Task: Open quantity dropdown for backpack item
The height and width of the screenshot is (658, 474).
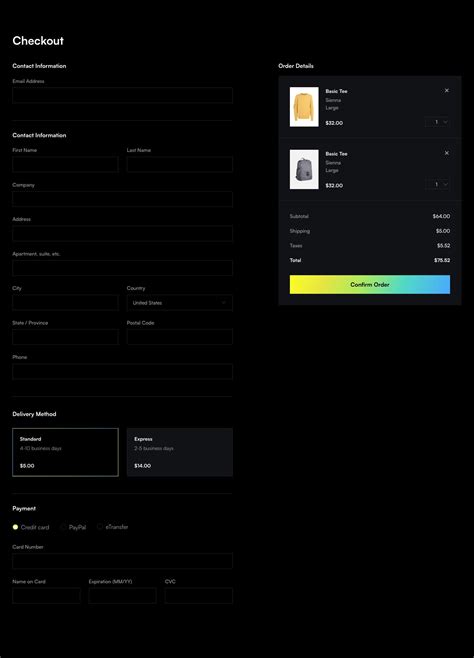Action: [x=438, y=184]
